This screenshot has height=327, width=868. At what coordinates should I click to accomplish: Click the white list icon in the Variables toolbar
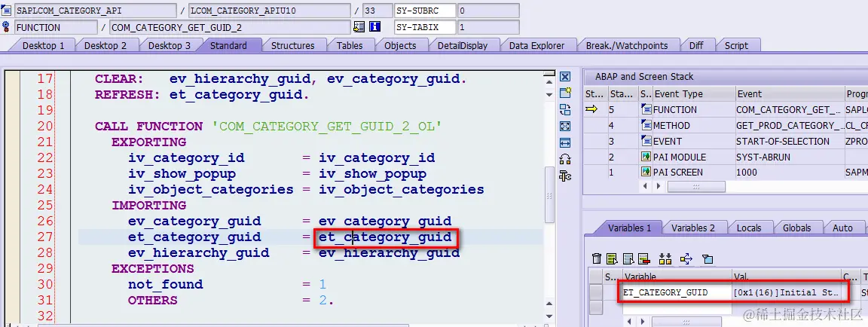coord(628,258)
